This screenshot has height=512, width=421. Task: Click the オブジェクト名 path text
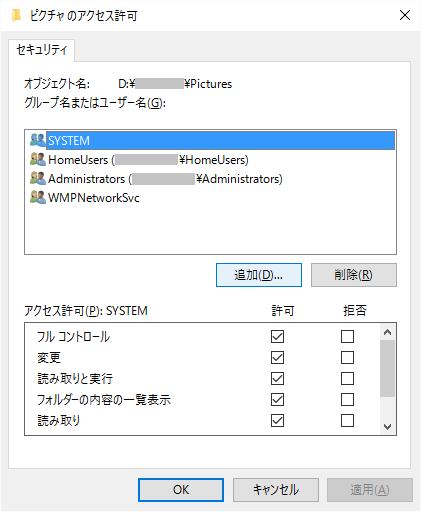(x=175, y=84)
